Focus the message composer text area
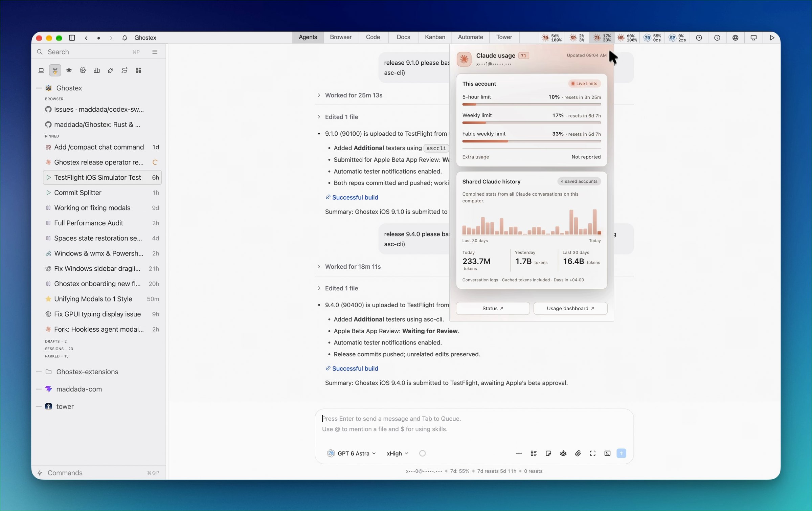The height and width of the screenshot is (511, 812). (x=474, y=424)
